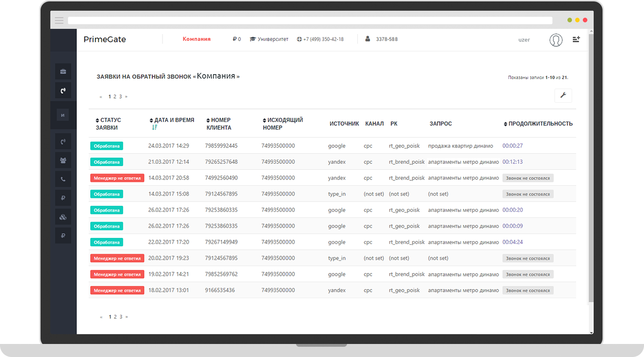644x357 pixels.
Task: Click the user avatar profile icon
Action: (x=555, y=40)
